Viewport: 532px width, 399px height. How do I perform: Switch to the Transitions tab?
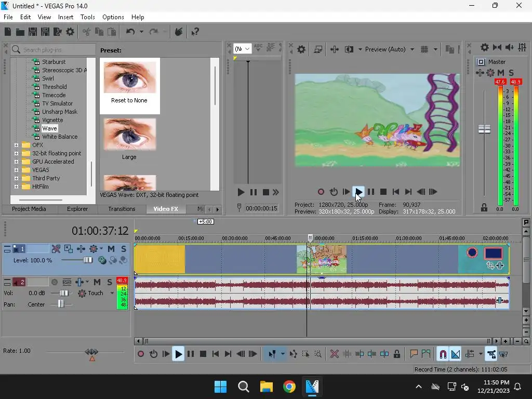click(122, 209)
